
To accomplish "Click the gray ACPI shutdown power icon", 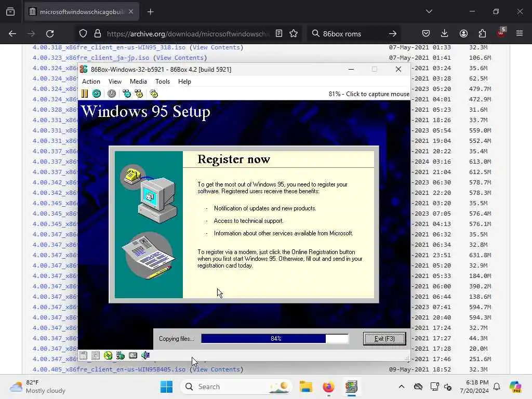I will 112,94.
